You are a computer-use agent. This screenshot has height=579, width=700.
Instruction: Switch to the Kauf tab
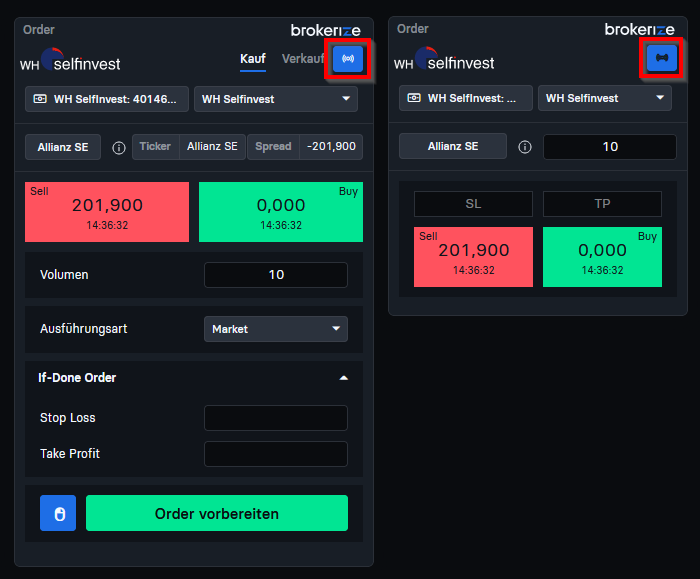point(253,59)
